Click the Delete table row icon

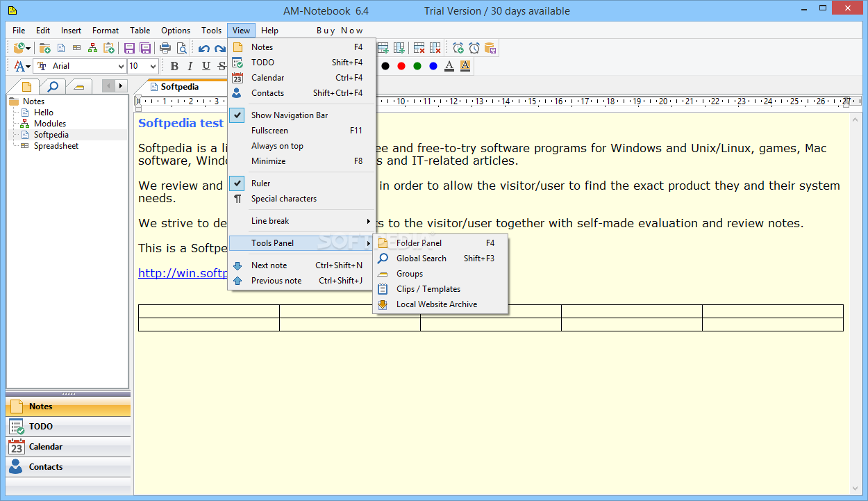click(419, 48)
